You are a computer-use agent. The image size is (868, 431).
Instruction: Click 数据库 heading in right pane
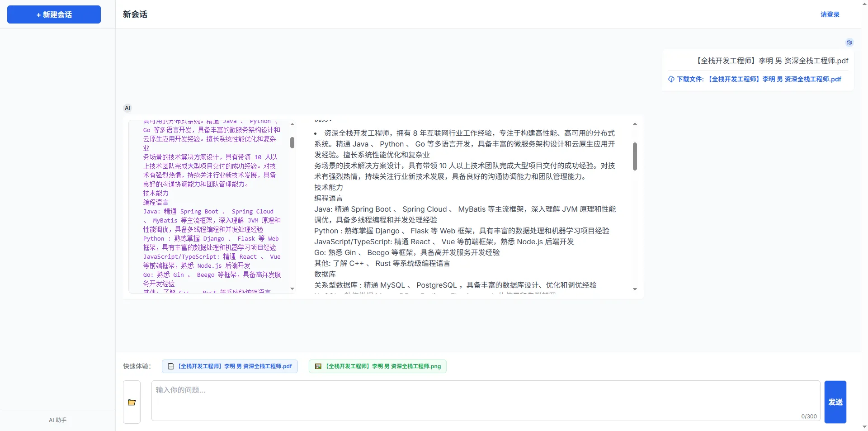click(x=325, y=274)
